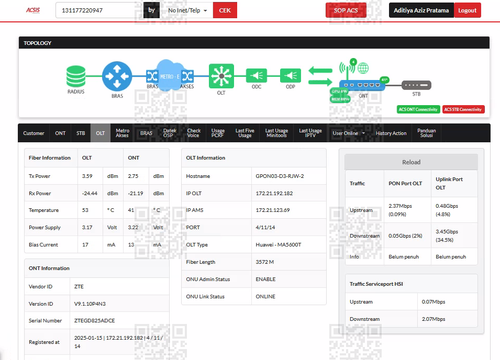Open the BRAS tab

click(146, 133)
